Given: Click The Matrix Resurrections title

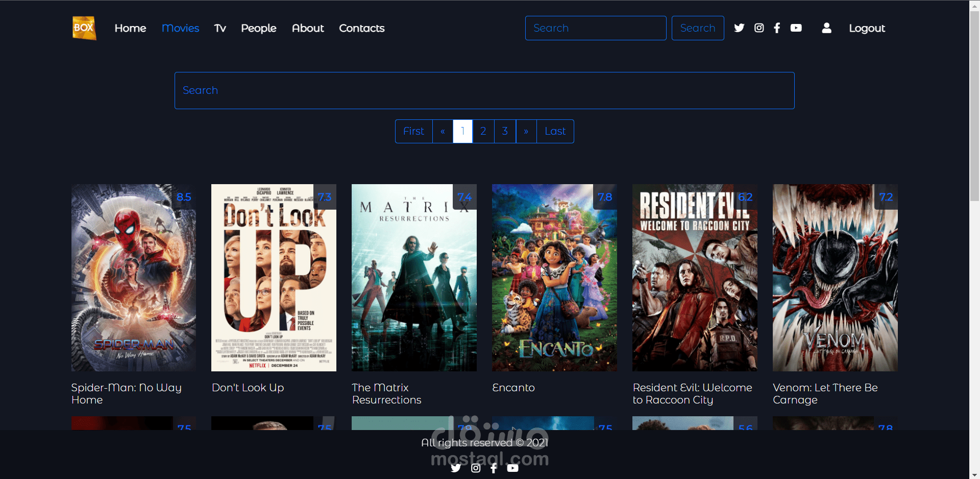Looking at the screenshot, I should tap(386, 394).
